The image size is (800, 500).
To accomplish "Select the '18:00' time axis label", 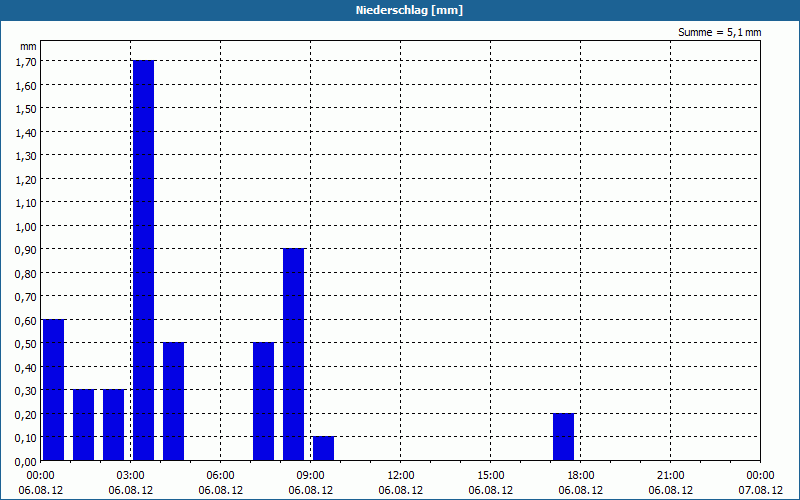I will [581, 476].
